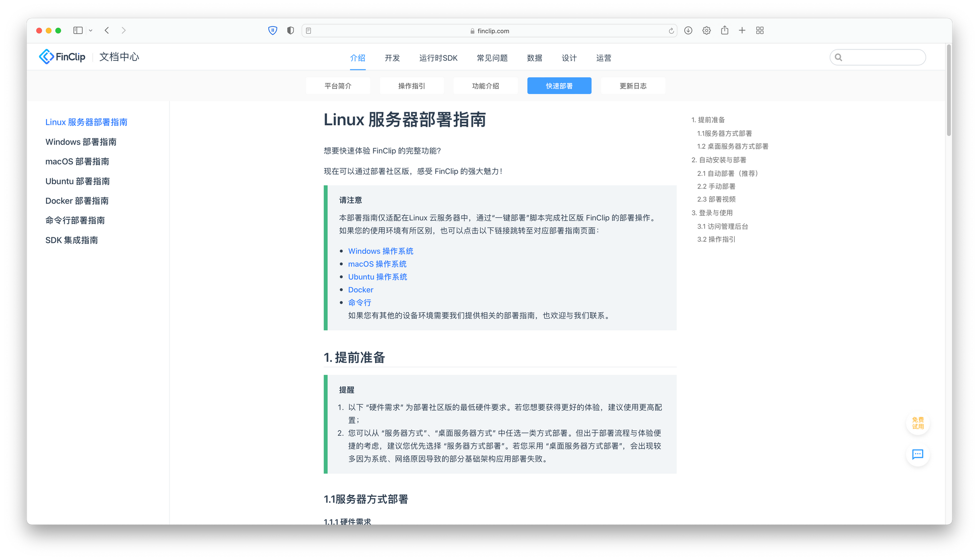Reload the page with refresh icon
979x560 pixels.
pyautogui.click(x=671, y=31)
